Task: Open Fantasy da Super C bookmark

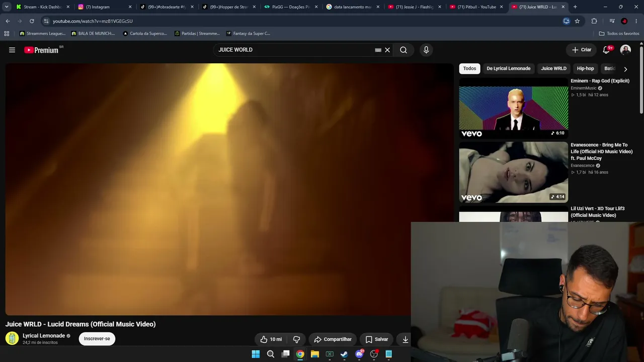Action: (248, 34)
